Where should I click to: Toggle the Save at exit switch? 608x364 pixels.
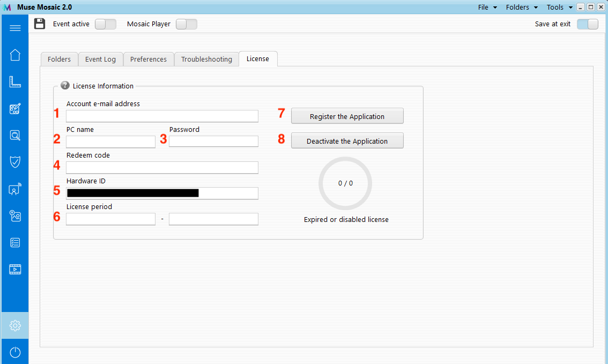[588, 24]
